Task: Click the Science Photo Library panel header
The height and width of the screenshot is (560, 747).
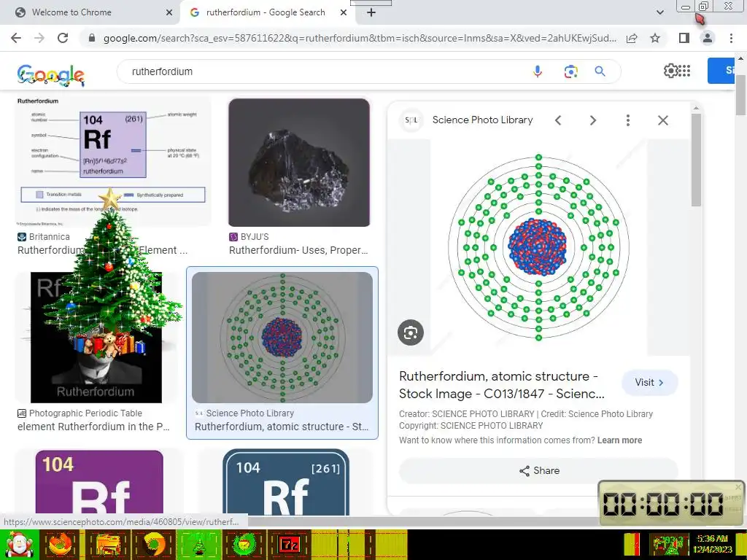Action: 483,120
